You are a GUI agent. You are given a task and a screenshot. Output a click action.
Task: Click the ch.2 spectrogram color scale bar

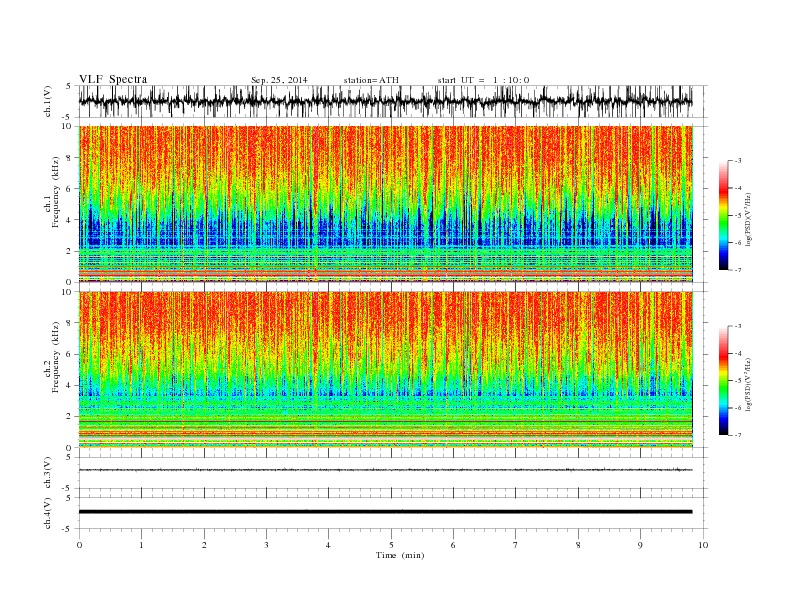(x=723, y=381)
